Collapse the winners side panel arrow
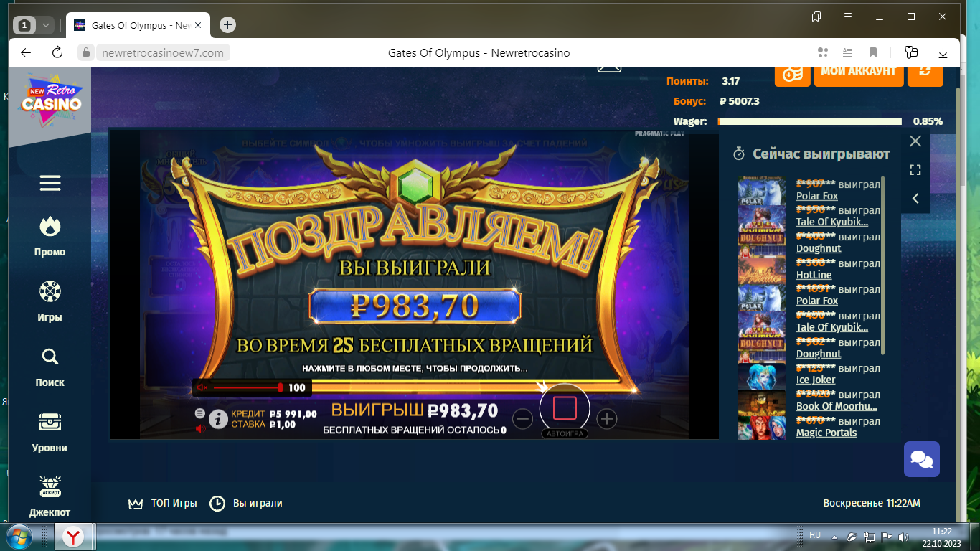Viewport: 980px width, 551px height. pos(915,199)
